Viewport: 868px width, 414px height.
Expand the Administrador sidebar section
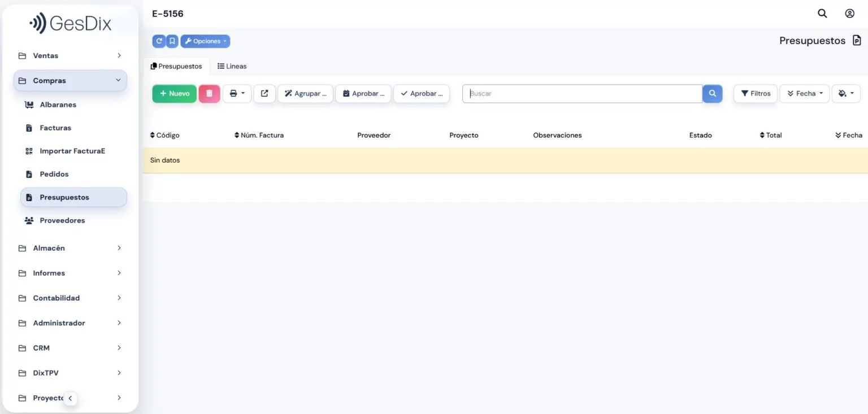point(70,323)
